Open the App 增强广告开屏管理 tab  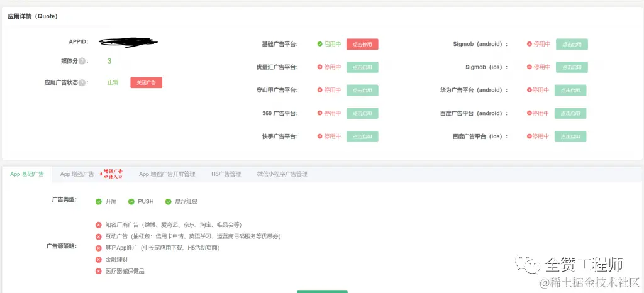point(167,174)
